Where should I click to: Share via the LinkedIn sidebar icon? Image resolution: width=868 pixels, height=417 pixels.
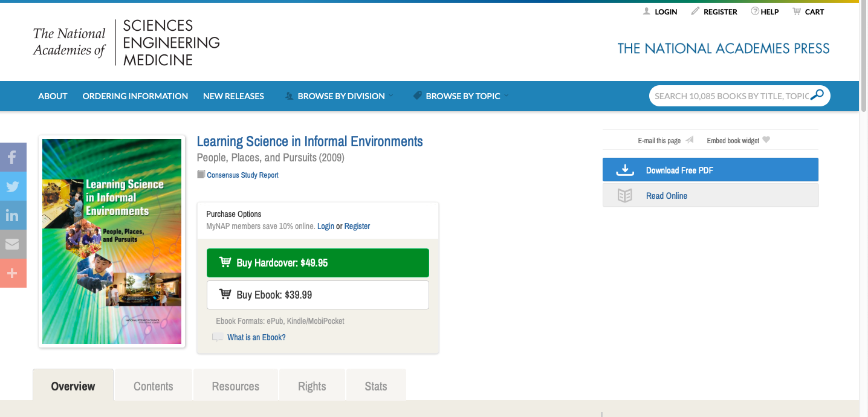pyautogui.click(x=13, y=215)
